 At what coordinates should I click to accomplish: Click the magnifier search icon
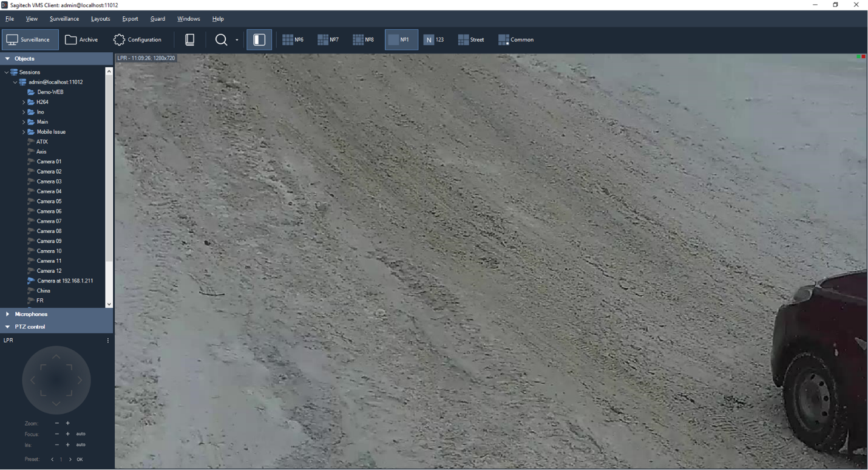click(221, 39)
